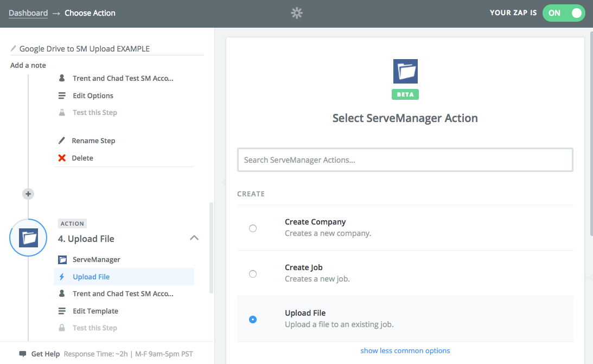Viewport: 593px width, 364px height.
Task: Click into Search ServeManager Actions field
Action: pos(405,160)
